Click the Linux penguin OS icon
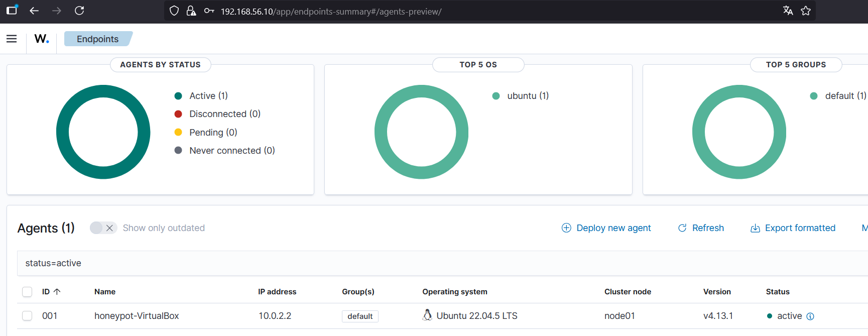Screen dimensions: 868x336 [x=427, y=315]
